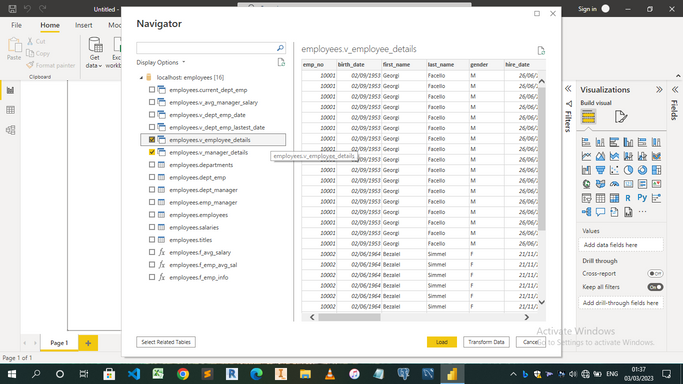Image resolution: width=683 pixels, height=384 pixels.
Task: Click the Get data icon
Action: [x=95, y=45]
